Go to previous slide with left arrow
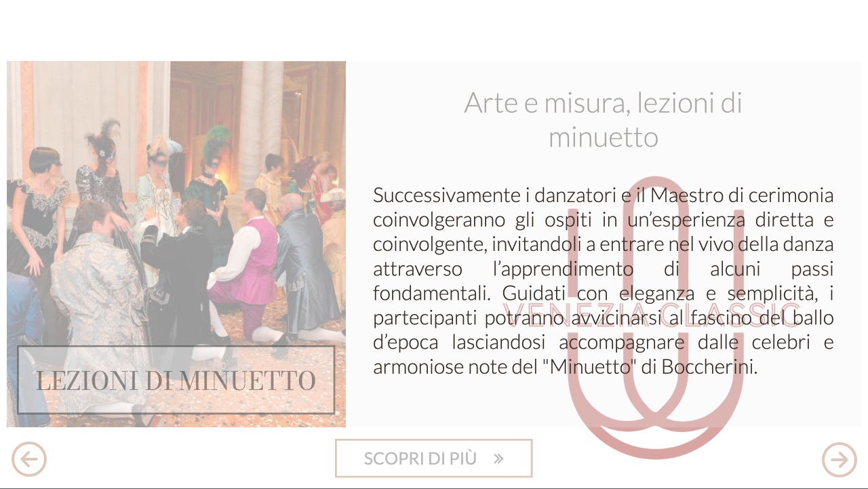Screen dimensions: 868x489 29,459
